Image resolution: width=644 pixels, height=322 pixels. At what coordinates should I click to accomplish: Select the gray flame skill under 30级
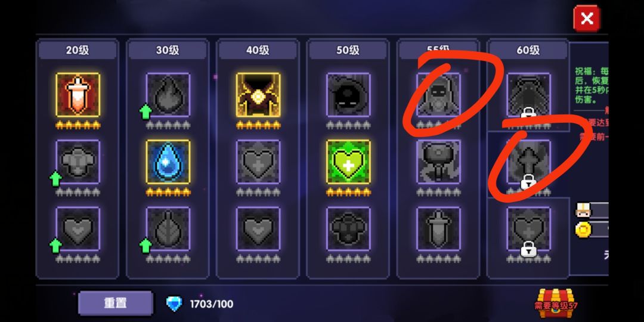point(168,95)
